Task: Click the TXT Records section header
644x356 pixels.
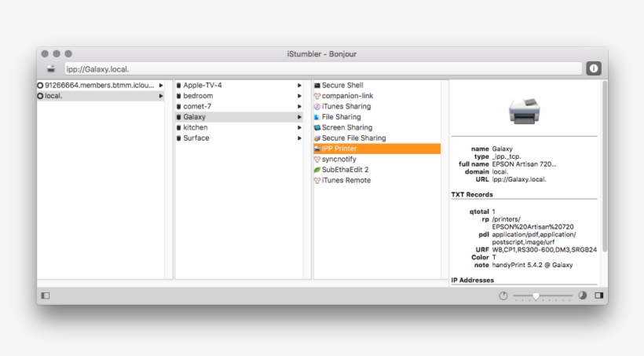Action: click(x=472, y=195)
